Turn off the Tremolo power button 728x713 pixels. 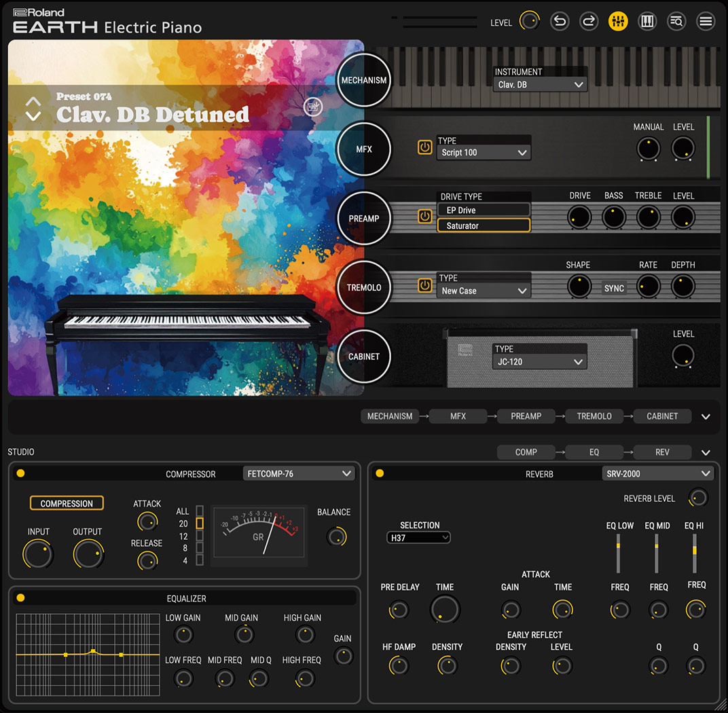(424, 286)
